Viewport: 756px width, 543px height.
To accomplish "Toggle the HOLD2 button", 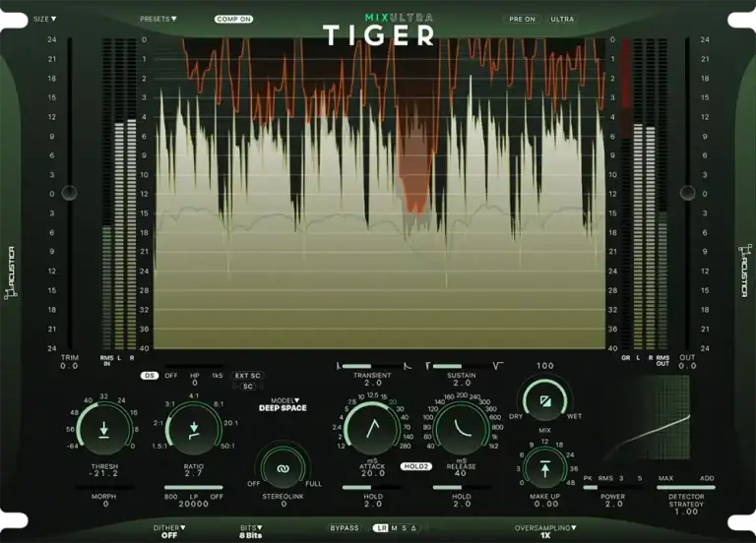I will coord(415,466).
